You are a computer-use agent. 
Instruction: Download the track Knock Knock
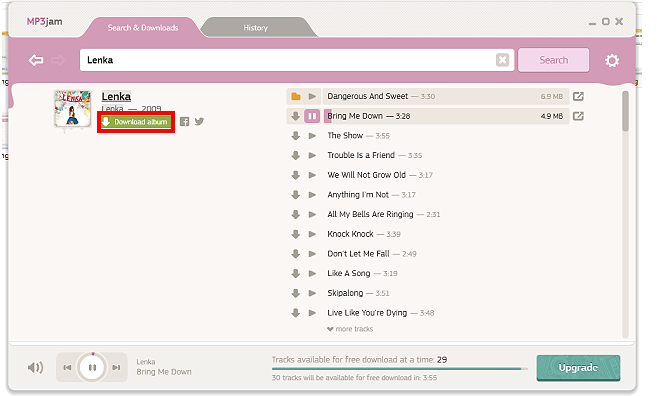(x=296, y=234)
